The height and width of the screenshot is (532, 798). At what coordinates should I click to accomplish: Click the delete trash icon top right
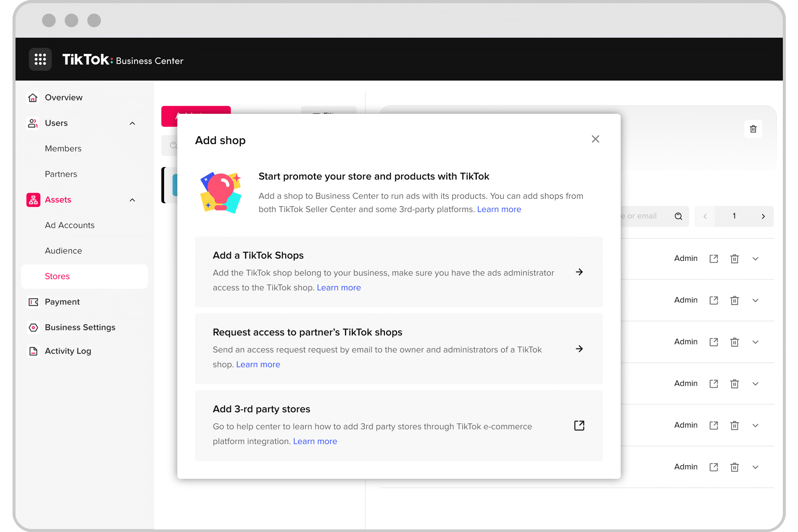(x=753, y=128)
